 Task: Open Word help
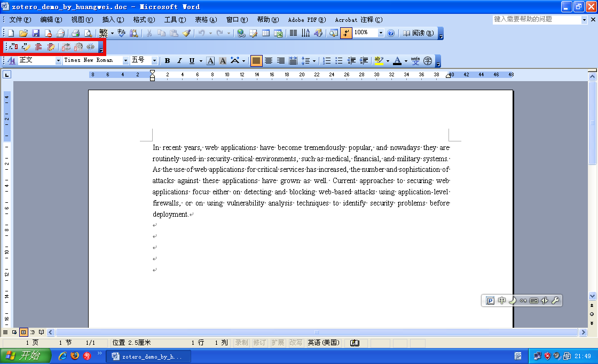(391, 33)
